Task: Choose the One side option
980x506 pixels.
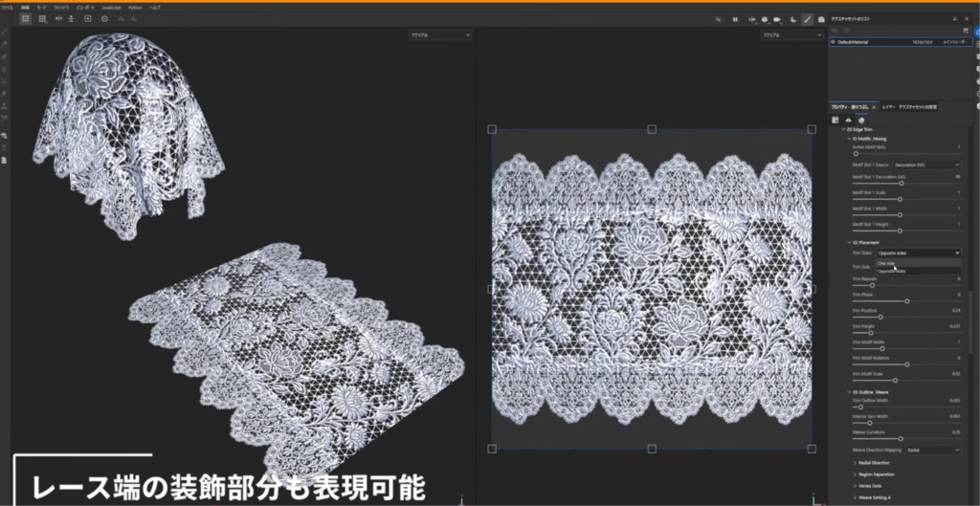Action: coord(919,264)
